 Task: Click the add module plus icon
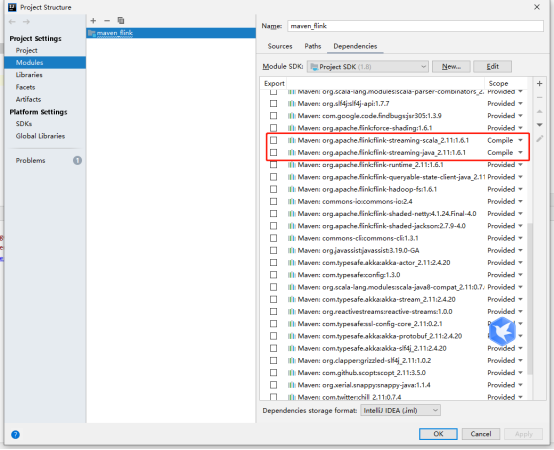[x=93, y=20]
